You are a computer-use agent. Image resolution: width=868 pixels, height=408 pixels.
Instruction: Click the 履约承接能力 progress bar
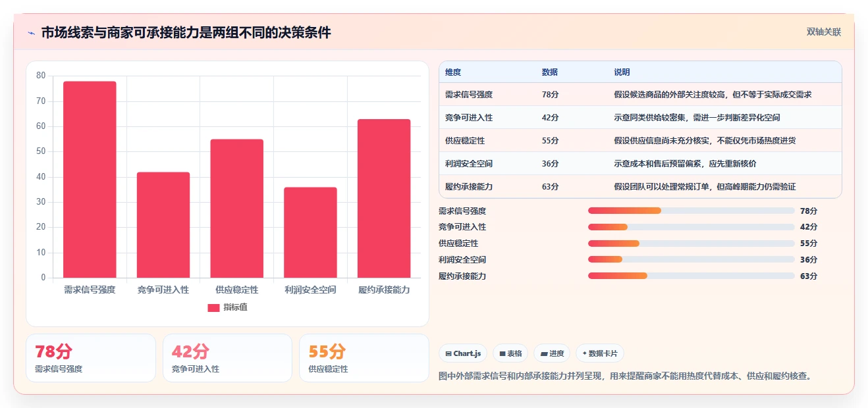(x=692, y=276)
